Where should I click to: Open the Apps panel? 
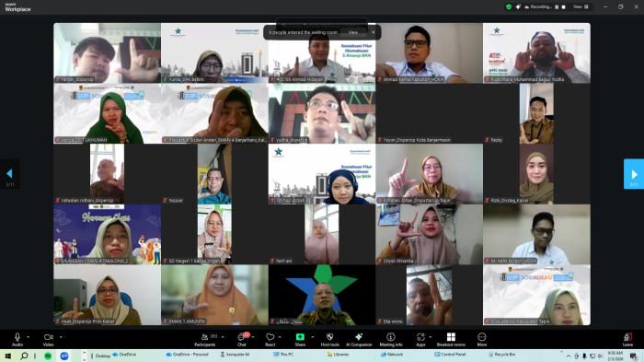420,339
